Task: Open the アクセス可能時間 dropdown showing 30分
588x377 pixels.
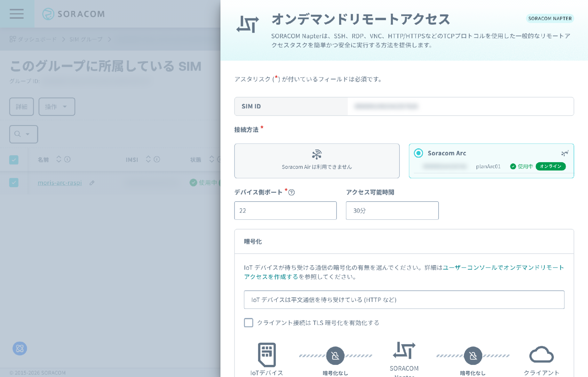Action: (x=392, y=210)
